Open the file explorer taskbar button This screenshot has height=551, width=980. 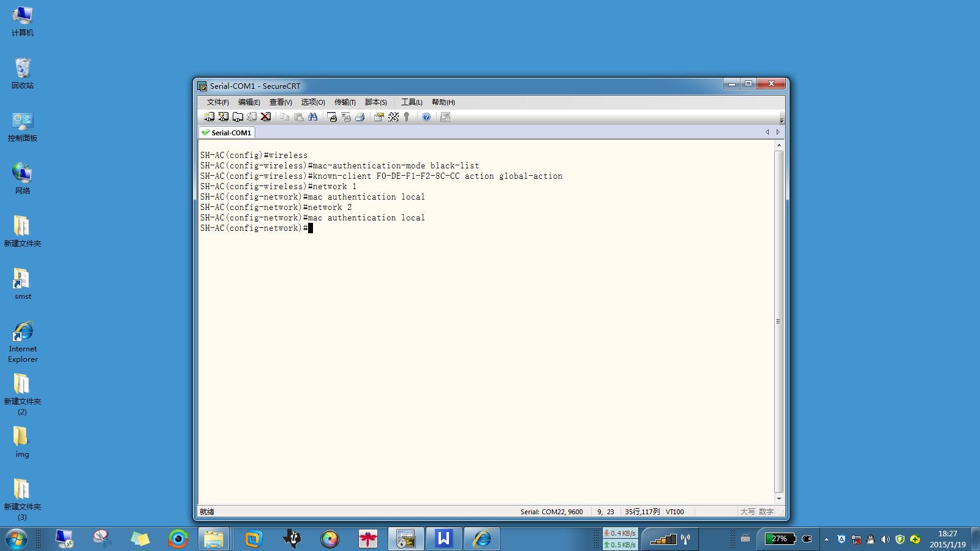214,539
